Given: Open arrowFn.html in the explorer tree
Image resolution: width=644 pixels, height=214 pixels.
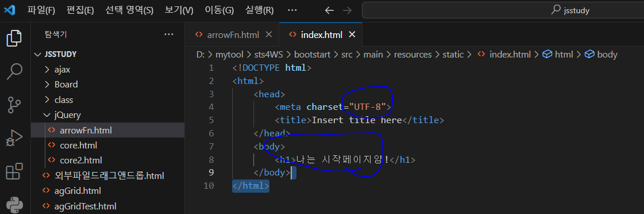Looking at the screenshot, I should tap(107, 130).
